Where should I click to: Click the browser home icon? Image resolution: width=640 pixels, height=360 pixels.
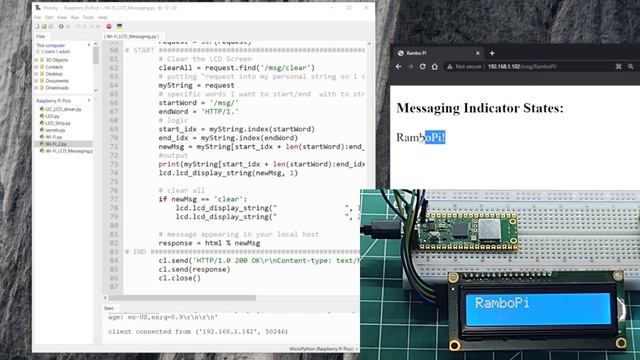[x=435, y=67]
